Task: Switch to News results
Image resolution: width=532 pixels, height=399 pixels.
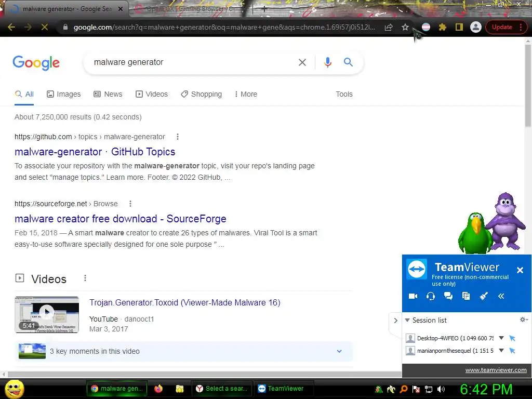Action: click(x=108, y=94)
